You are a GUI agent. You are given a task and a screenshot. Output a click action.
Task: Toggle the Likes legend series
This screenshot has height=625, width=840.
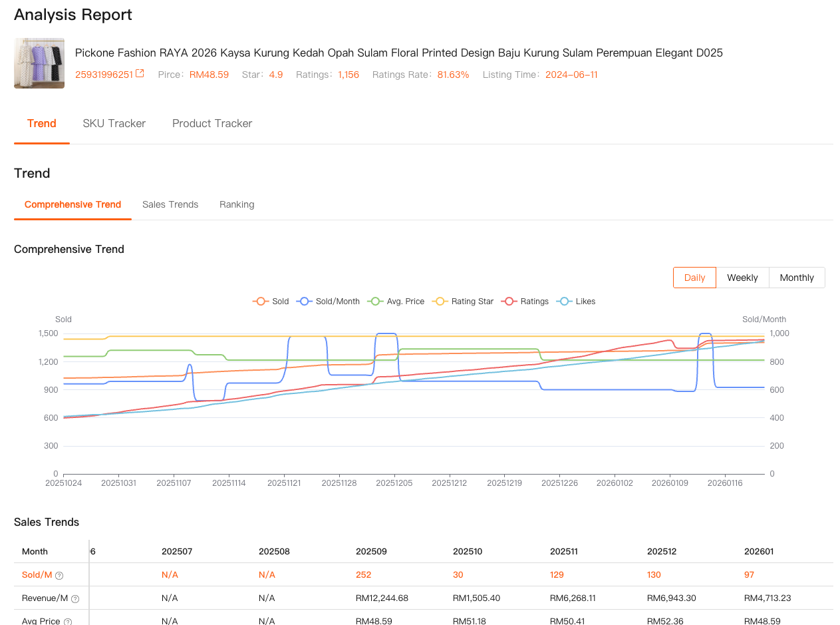(x=565, y=302)
